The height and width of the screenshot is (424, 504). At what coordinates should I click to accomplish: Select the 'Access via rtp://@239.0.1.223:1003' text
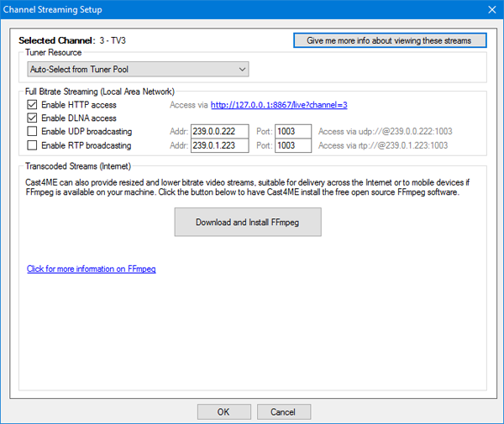[383, 145]
